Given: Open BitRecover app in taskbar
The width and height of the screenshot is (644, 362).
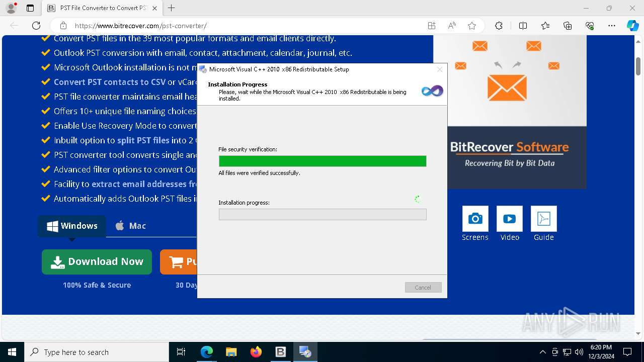Looking at the screenshot, I should pyautogui.click(x=280, y=352).
